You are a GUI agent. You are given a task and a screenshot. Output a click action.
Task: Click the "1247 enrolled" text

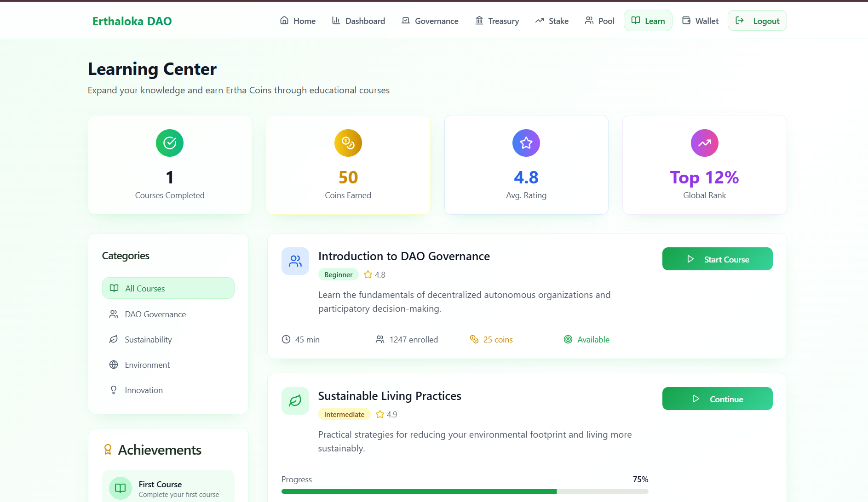tap(414, 339)
